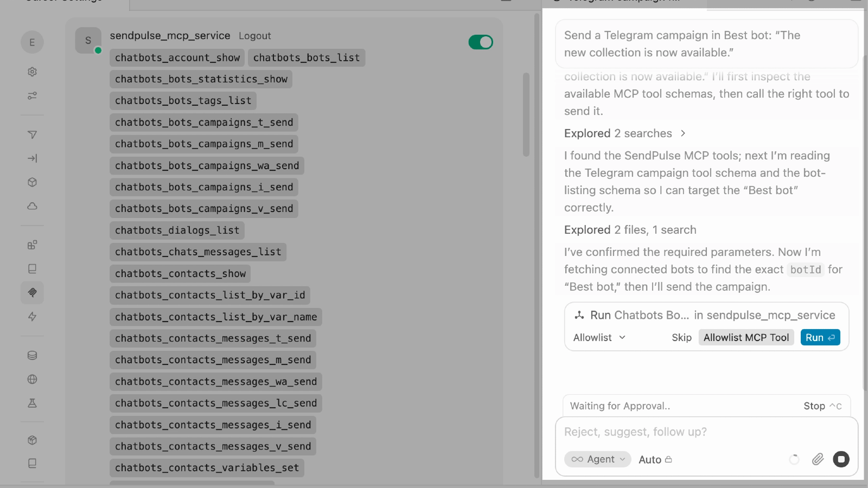Toggle the chatbots_bots_campaigns_wa_send tool chip

pyautogui.click(x=207, y=166)
